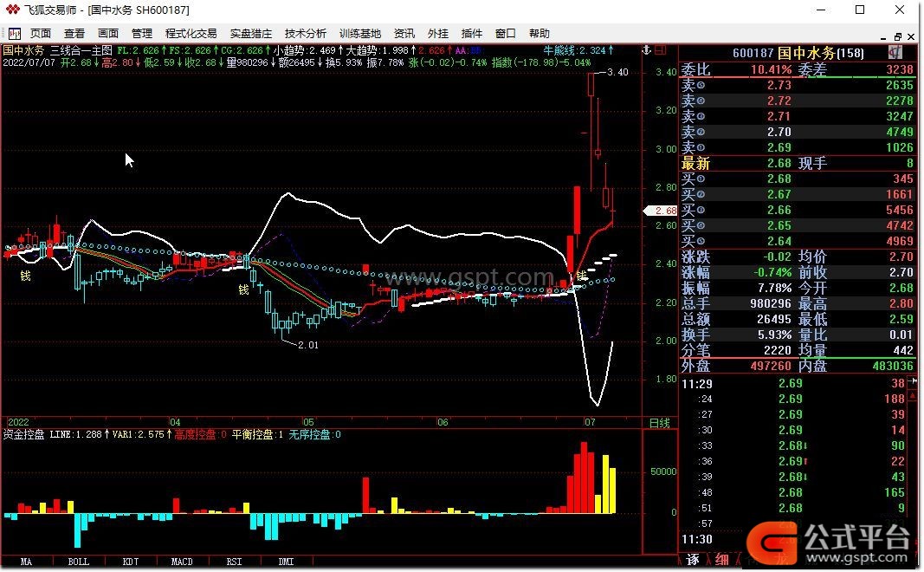This screenshot has width=924, height=572.
Task: Click the 换手 5.93% value
Action: click(x=773, y=335)
